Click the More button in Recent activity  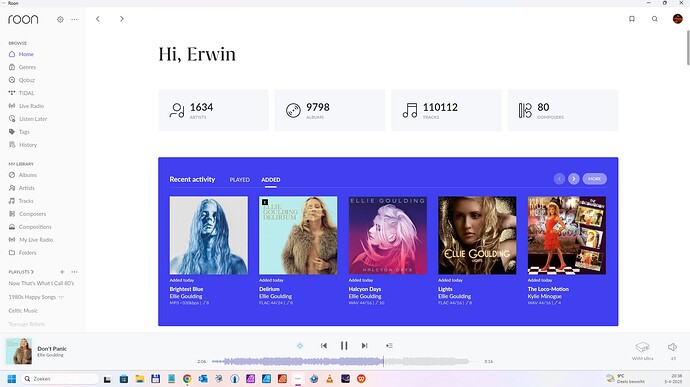595,179
